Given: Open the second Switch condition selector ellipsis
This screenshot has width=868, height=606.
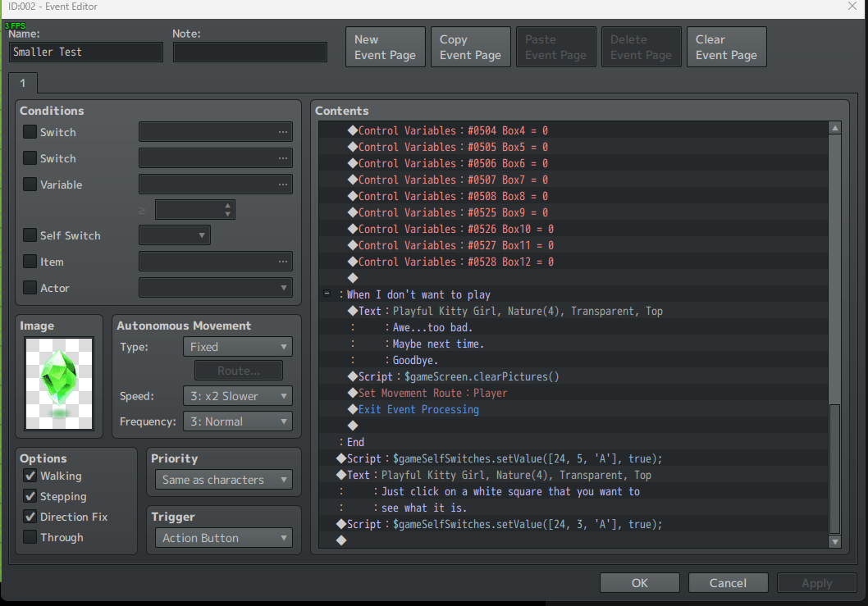Looking at the screenshot, I should pyautogui.click(x=283, y=157).
